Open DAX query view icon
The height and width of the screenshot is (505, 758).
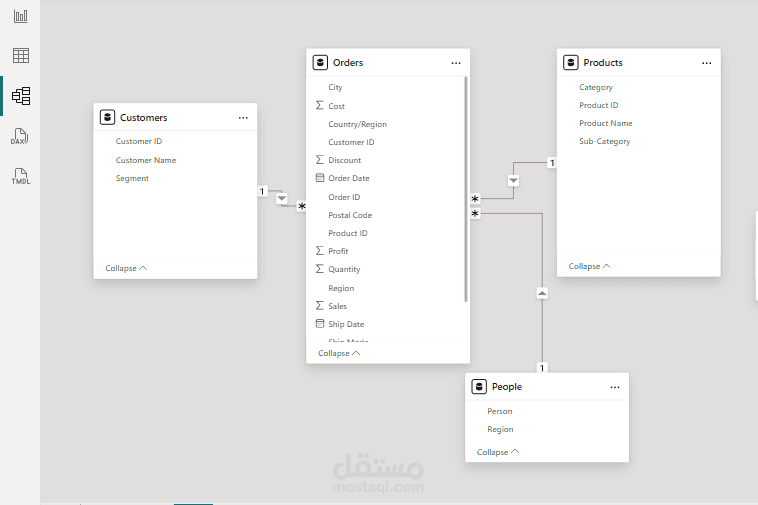pos(20,136)
